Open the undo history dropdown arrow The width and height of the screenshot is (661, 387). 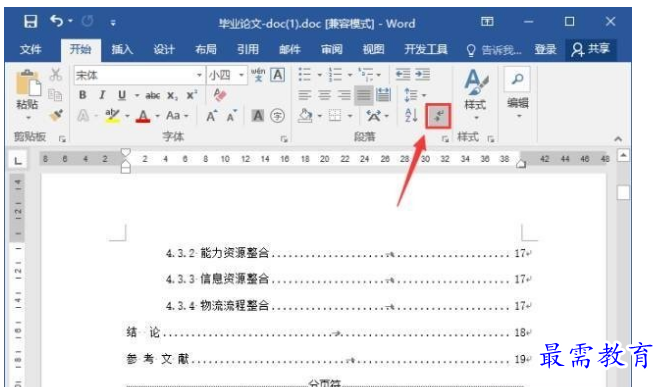click(x=70, y=21)
